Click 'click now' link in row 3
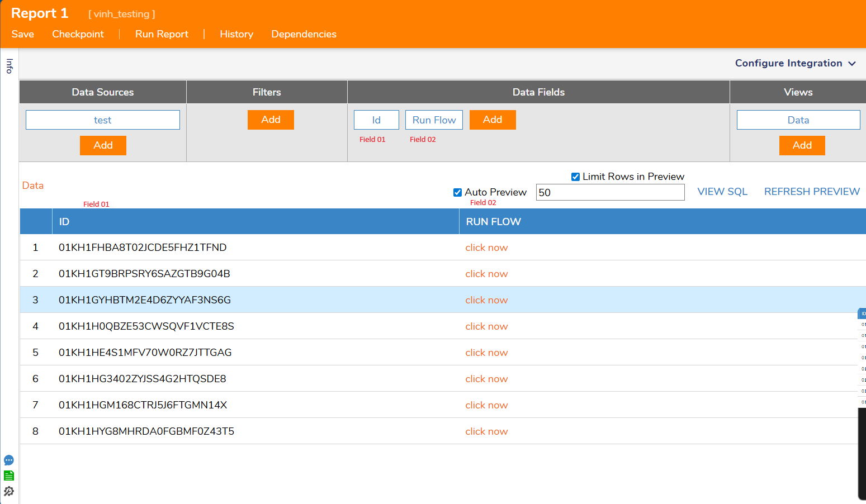 click(x=486, y=300)
